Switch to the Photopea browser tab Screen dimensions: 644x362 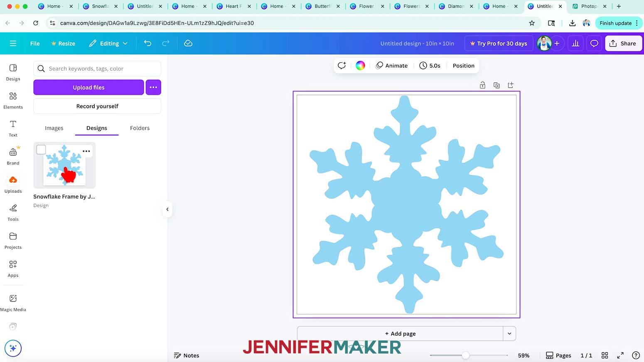pyautogui.click(x=589, y=6)
